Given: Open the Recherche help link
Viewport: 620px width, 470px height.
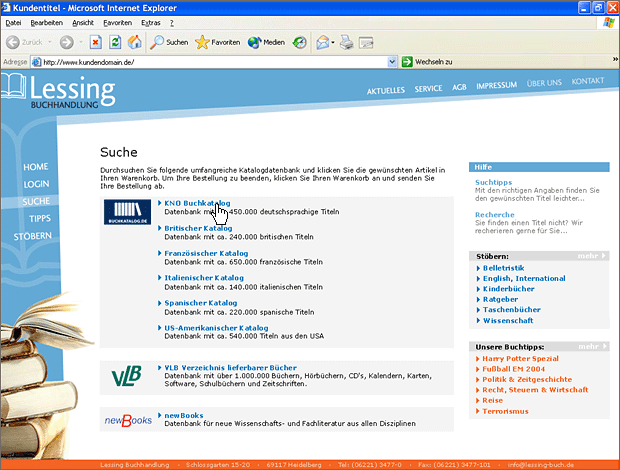Looking at the screenshot, I should (495, 215).
